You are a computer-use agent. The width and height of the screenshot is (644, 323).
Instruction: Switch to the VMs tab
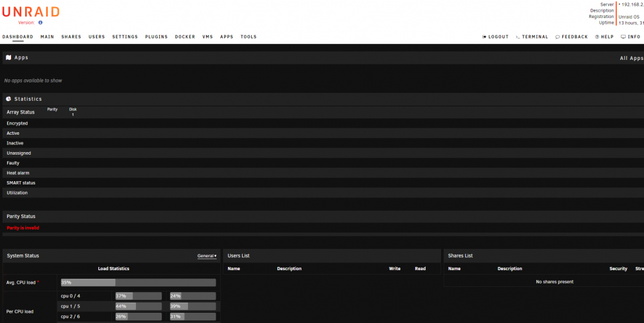click(x=207, y=37)
